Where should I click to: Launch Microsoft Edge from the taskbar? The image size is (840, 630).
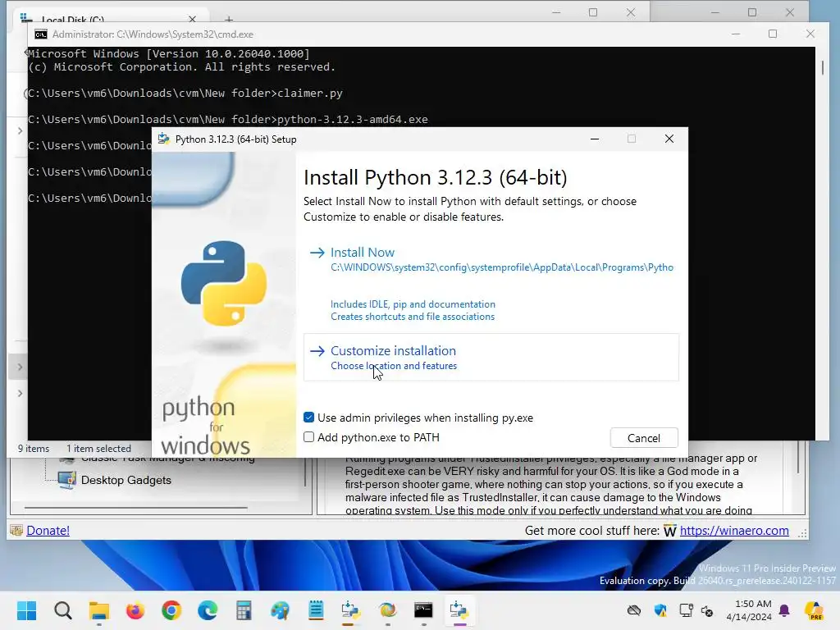click(x=208, y=610)
